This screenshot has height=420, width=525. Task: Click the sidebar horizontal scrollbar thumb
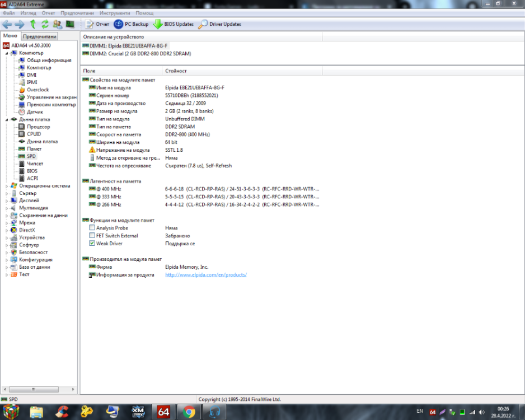click(x=34, y=389)
